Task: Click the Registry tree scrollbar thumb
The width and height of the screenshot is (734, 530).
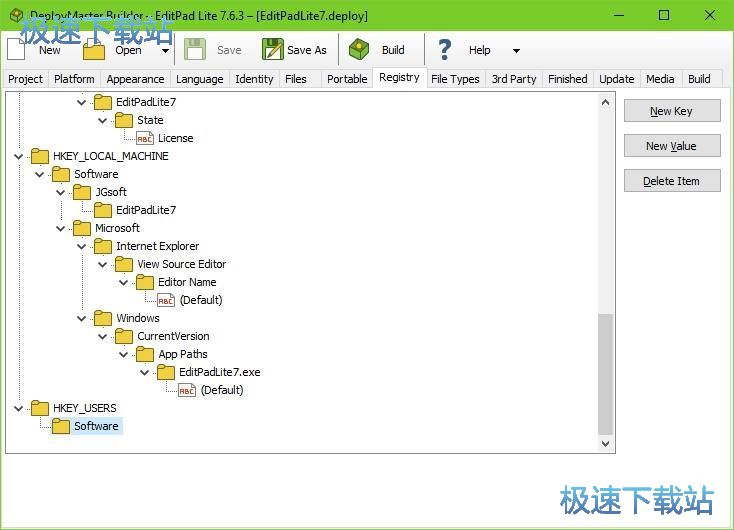Action: coord(605,375)
